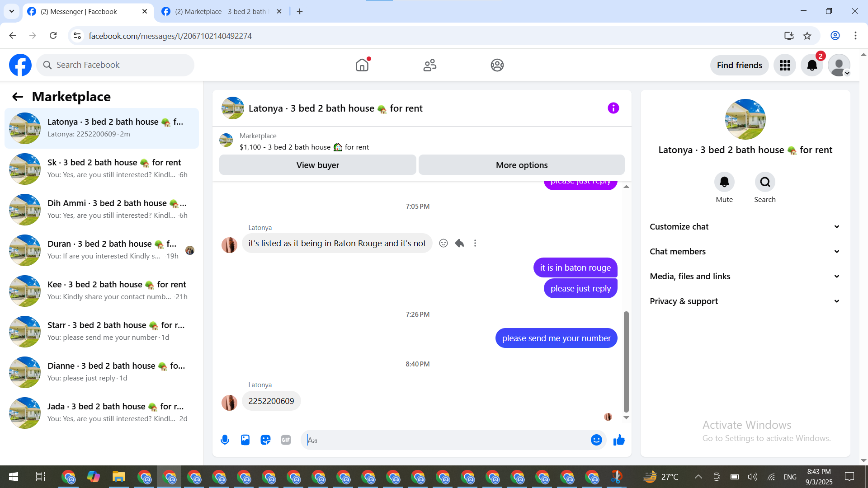Click the Find friends button

tap(740, 65)
